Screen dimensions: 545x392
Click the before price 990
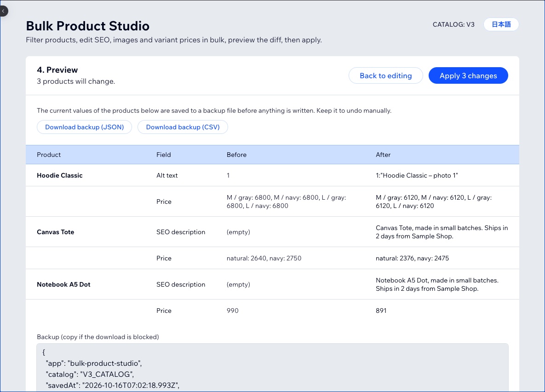click(233, 311)
